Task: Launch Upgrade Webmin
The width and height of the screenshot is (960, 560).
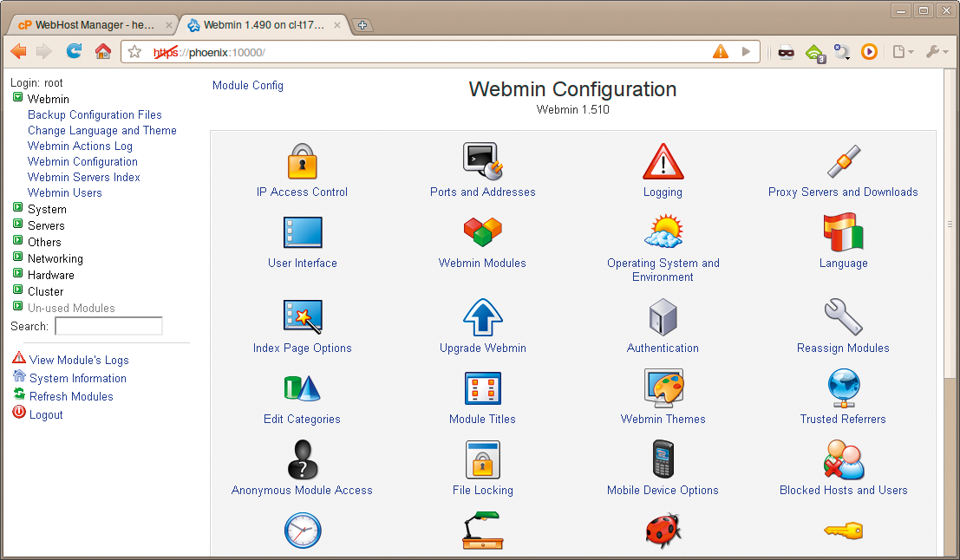Action: tap(482, 325)
